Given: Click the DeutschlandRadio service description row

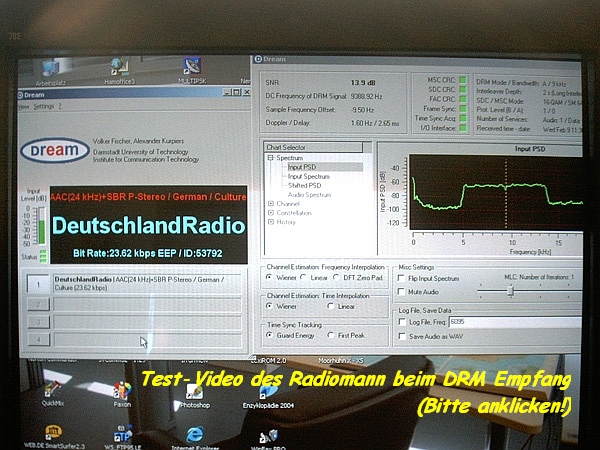Looking at the screenshot, I should click(x=147, y=284).
